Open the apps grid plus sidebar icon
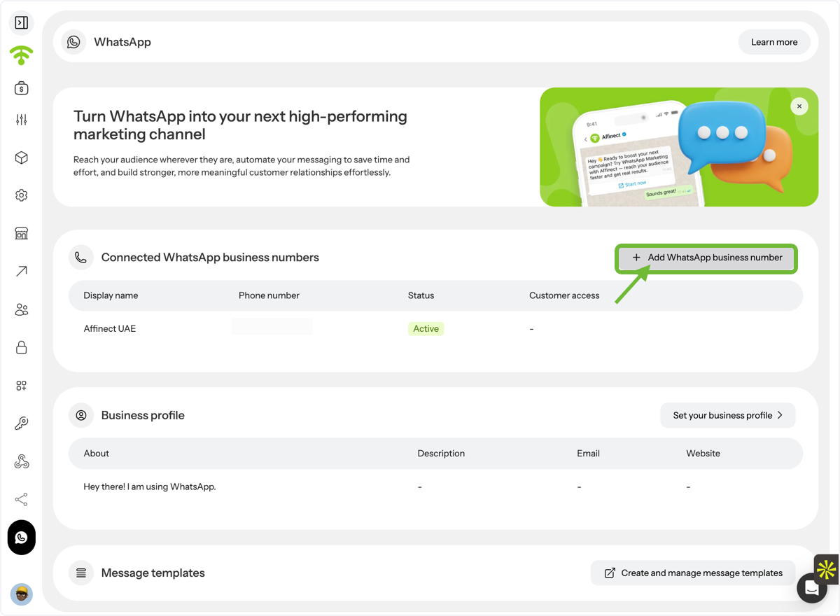This screenshot has height=616, width=840. tap(22, 386)
